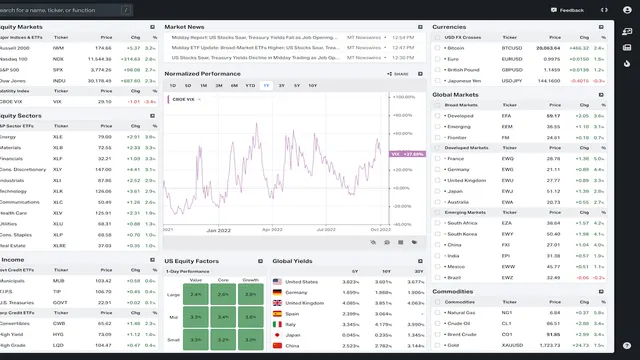Open the Midday Report US Stocks Soar headline

[x=255, y=38]
